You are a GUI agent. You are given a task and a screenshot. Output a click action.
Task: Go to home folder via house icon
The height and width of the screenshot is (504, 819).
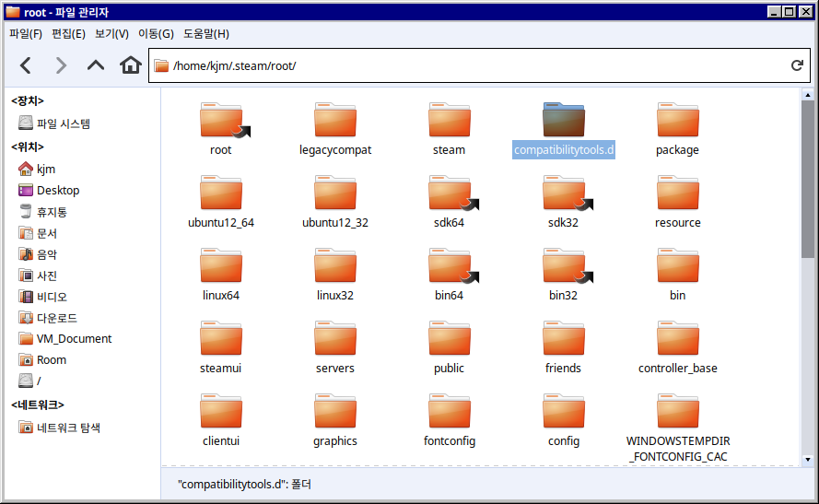[x=131, y=65]
